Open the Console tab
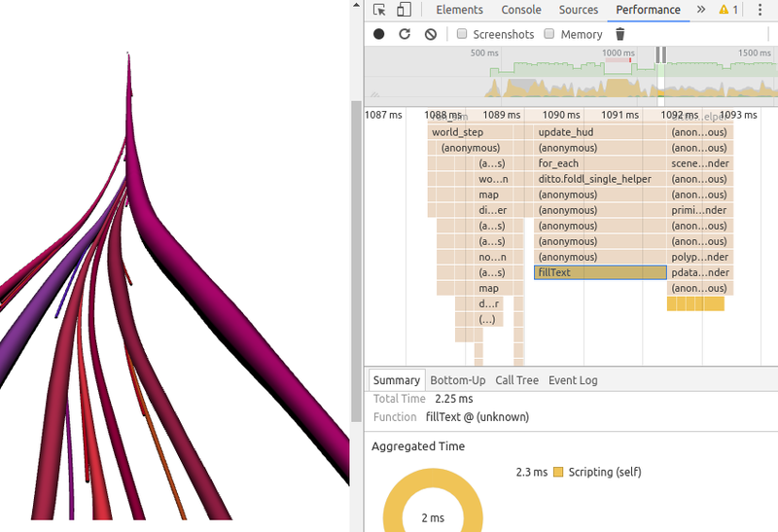Screen dimensions: 778x532 [x=521, y=10]
